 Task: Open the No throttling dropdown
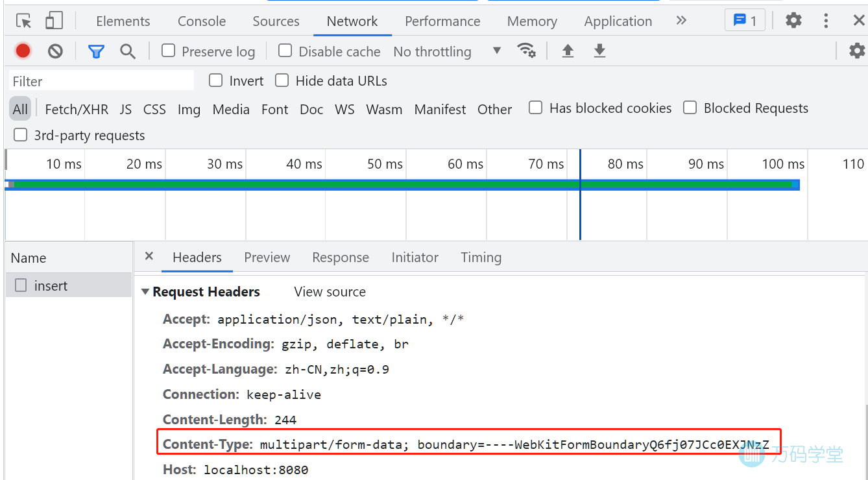coord(448,51)
